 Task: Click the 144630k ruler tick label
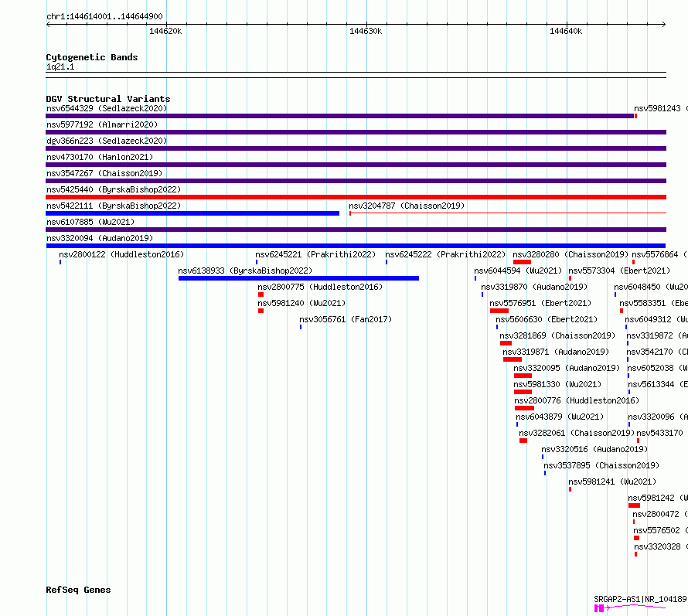click(x=366, y=31)
